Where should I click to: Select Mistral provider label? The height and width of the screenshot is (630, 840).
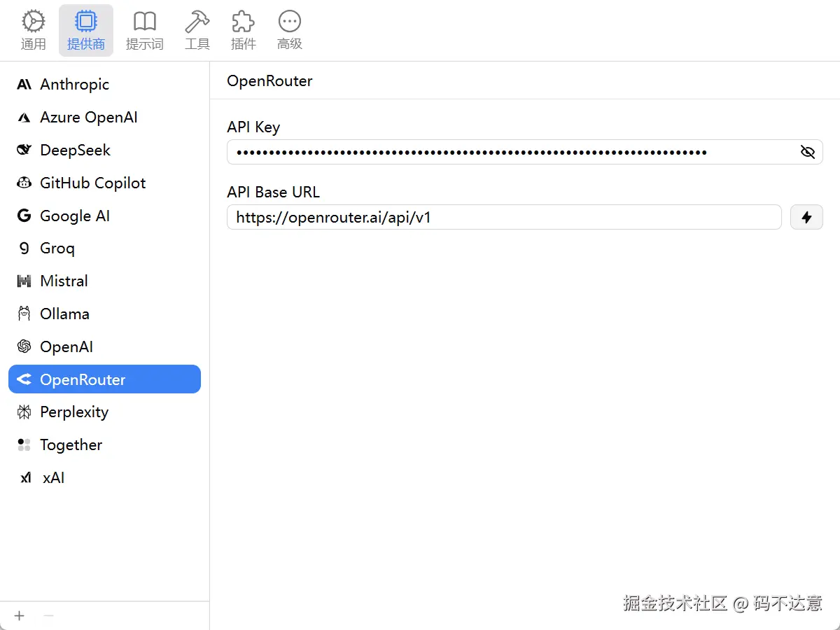tap(64, 281)
